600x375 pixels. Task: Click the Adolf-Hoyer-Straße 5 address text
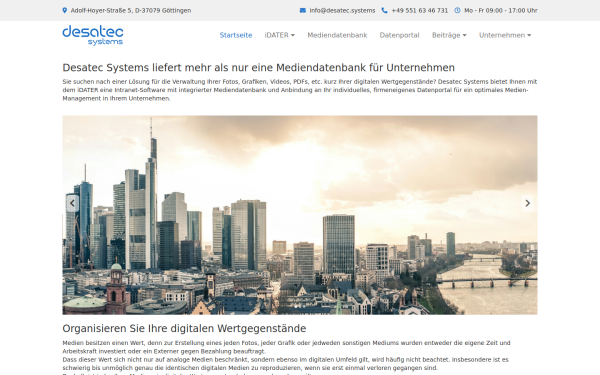(x=131, y=10)
